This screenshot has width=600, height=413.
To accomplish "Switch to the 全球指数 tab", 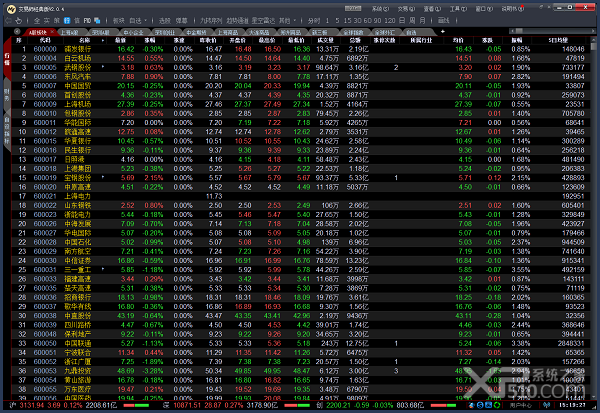I will 353,33.
